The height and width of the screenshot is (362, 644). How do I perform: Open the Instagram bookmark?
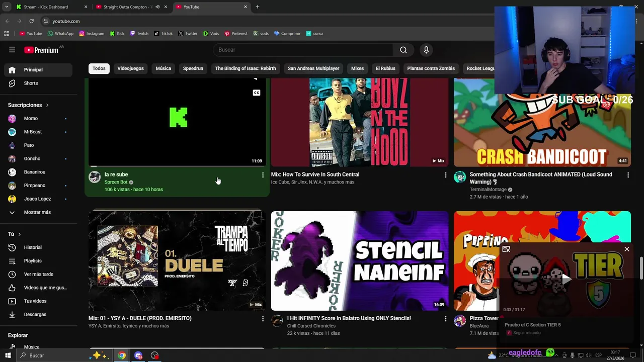(x=92, y=34)
